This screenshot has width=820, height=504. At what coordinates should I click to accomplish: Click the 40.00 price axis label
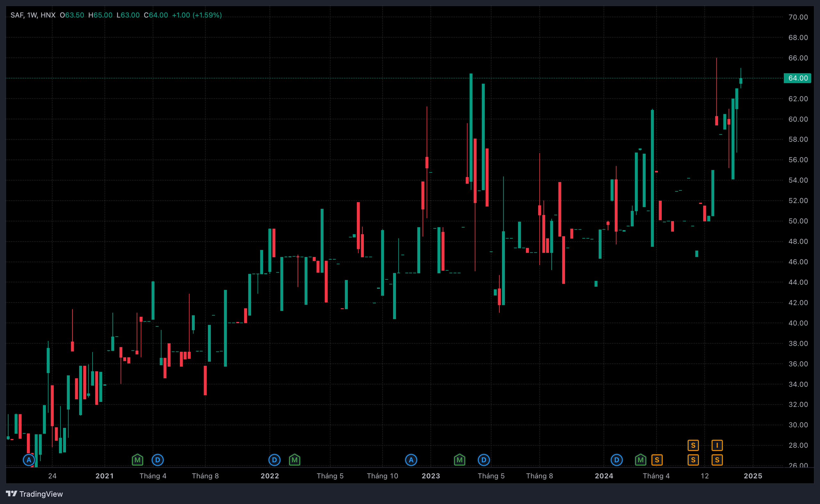[798, 323]
